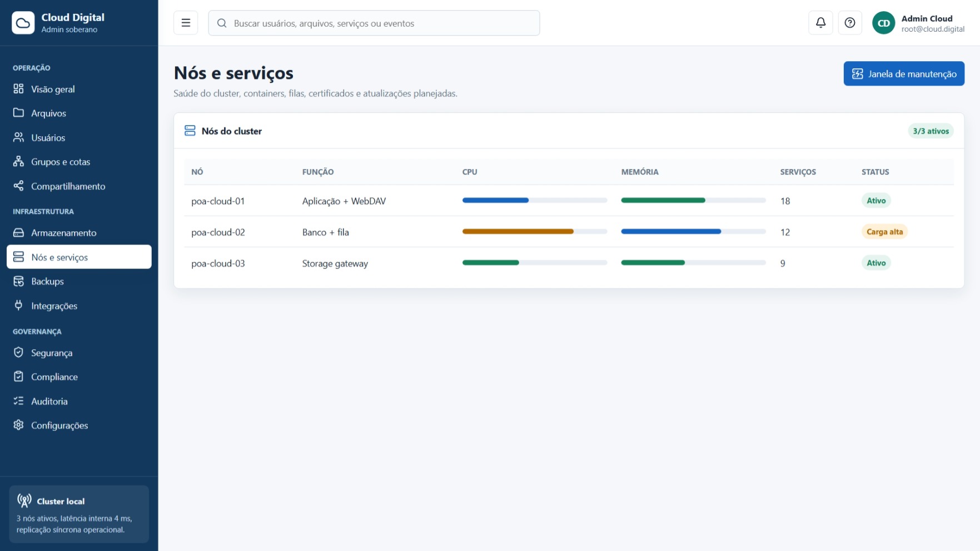Click the Carga alta status badge
The image size is (980, 551).
[x=884, y=232]
